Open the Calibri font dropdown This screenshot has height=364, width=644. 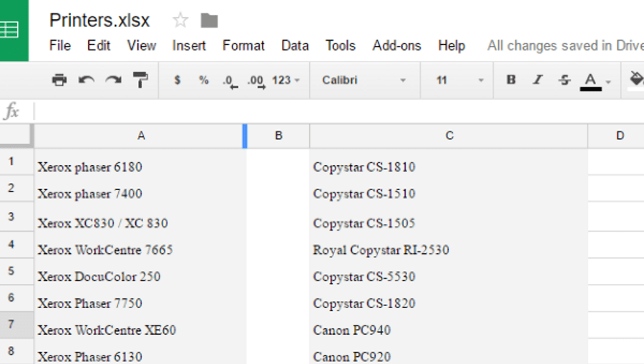click(x=364, y=80)
